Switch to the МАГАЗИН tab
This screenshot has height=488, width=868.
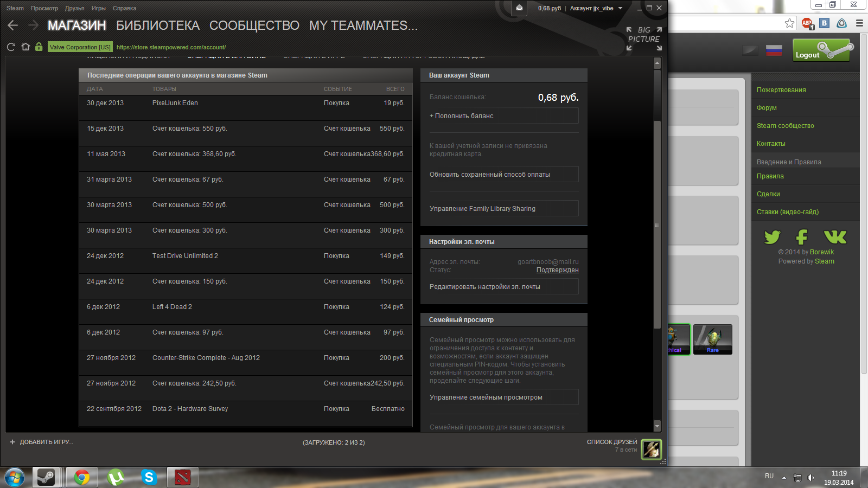77,25
